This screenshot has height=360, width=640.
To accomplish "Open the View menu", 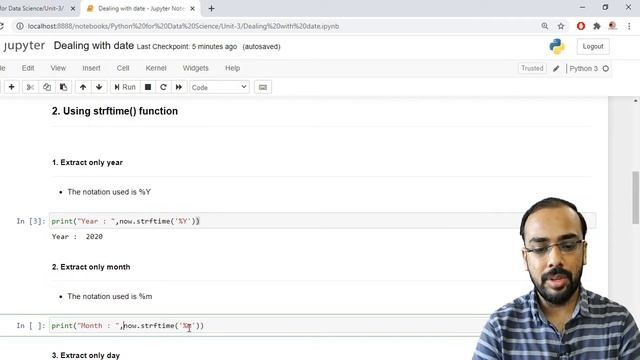I will point(58,68).
